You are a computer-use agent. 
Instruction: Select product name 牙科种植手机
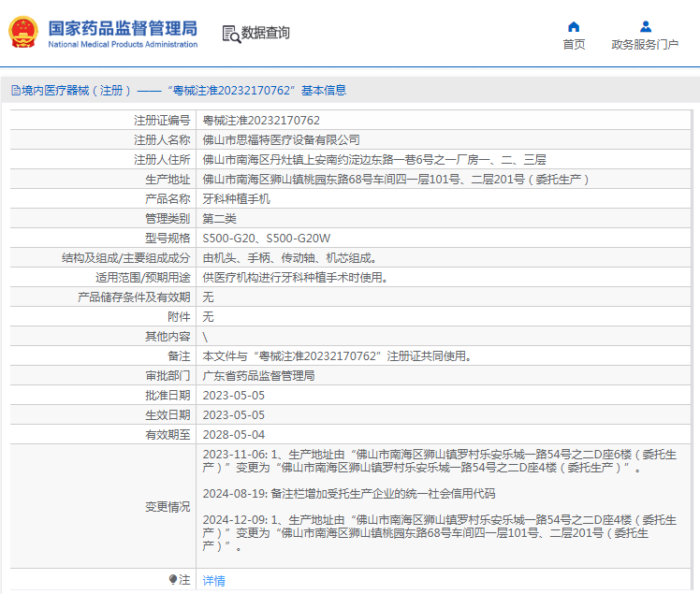point(236,198)
